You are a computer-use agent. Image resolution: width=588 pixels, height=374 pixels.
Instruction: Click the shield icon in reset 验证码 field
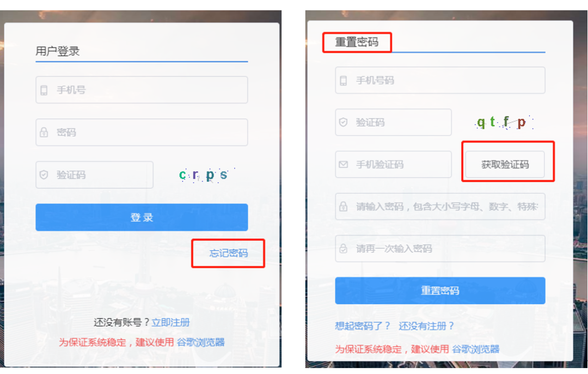click(x=343, y=122)
